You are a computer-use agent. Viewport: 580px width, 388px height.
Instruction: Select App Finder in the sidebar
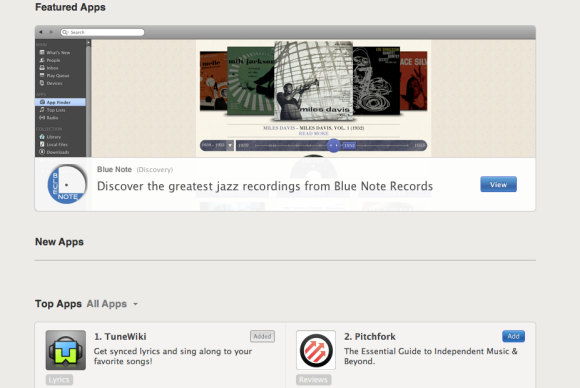point(60,102)
